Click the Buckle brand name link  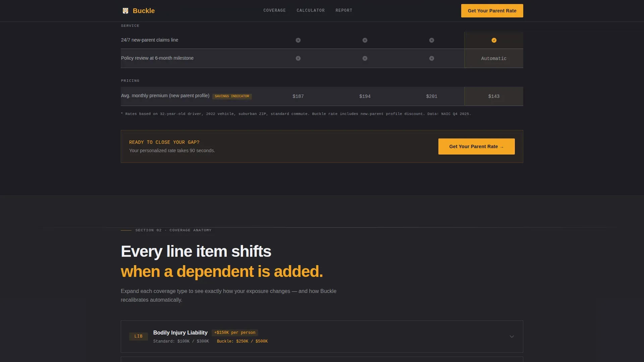point(144,11)
